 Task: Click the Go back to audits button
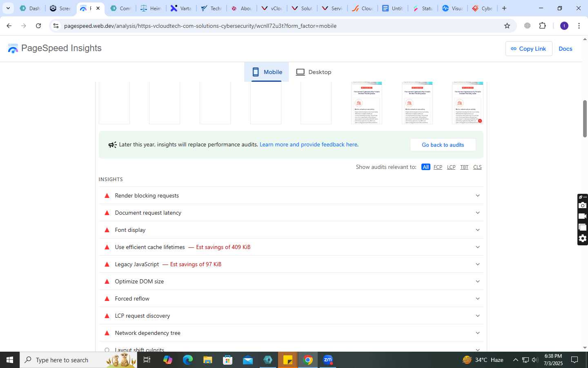click(443, 145)
